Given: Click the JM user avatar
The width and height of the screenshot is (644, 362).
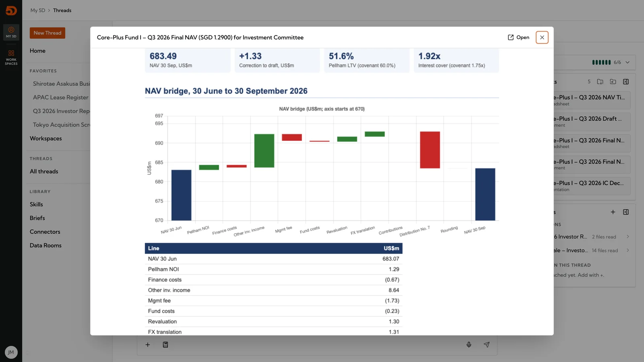Looking at the screenshot, I should pos(11,352).
